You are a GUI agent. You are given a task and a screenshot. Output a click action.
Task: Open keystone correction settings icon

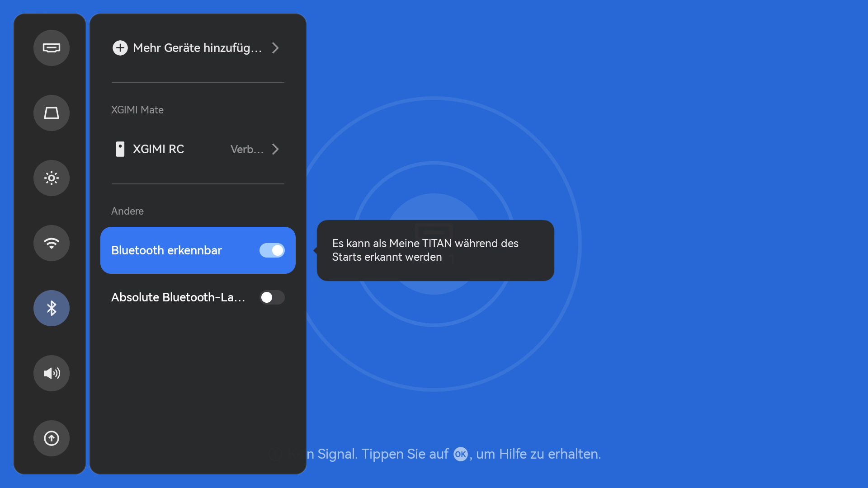[x=52, y=113]
